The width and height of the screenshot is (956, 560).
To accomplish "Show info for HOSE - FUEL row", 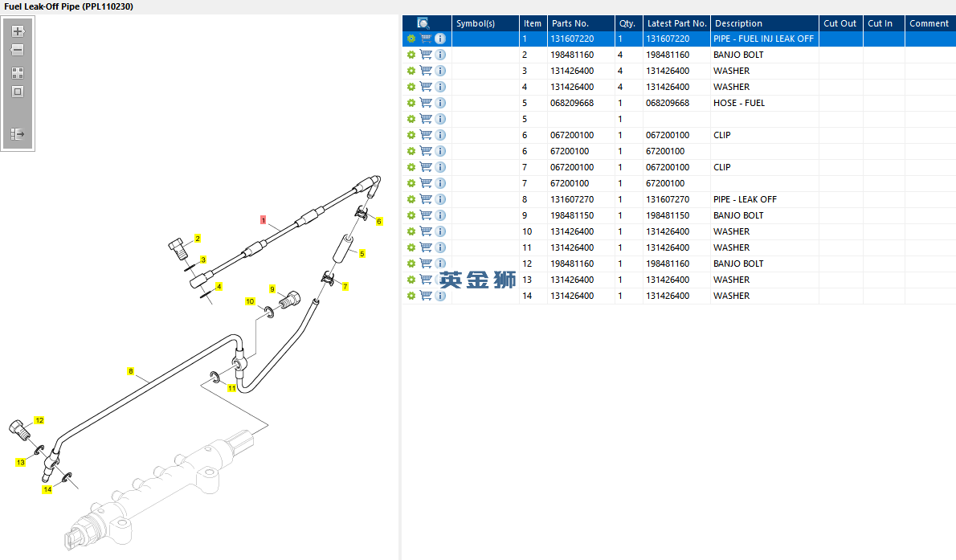I will pos(440,103).
